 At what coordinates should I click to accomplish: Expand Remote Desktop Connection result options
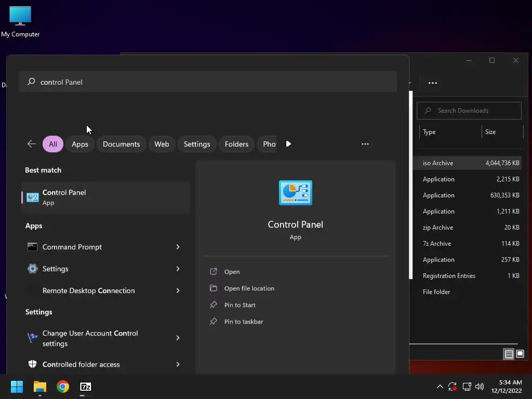(x=178, y=290)
